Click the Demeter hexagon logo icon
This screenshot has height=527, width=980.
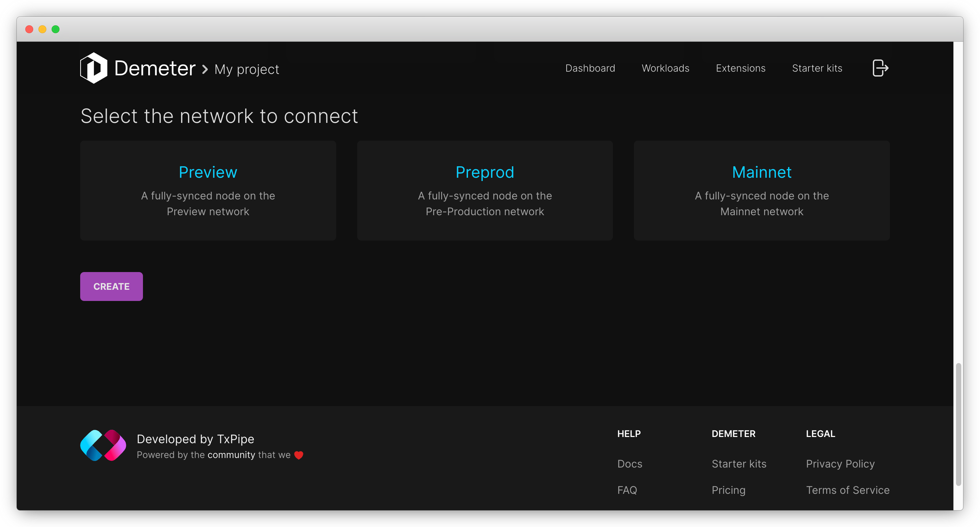click(94, 68)
